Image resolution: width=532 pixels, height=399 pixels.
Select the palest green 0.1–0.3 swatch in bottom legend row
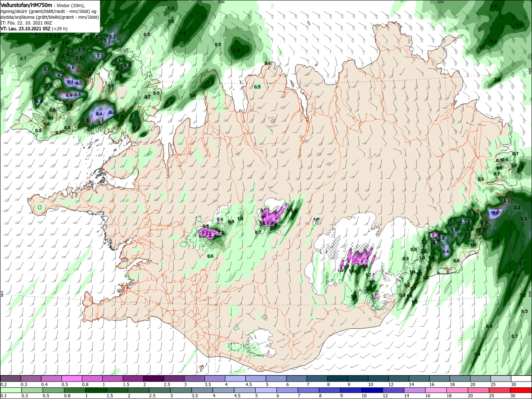tap(10, 391)
